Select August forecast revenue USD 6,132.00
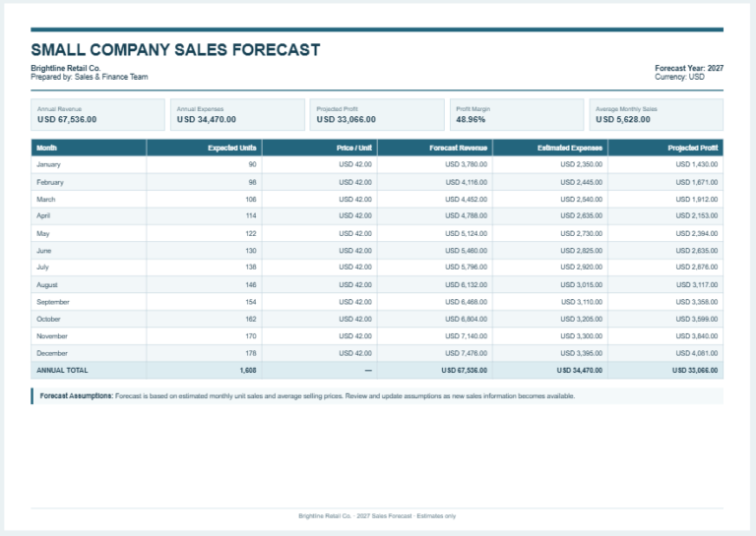Screen dimensions: 756x536 (x=467, y=284)
